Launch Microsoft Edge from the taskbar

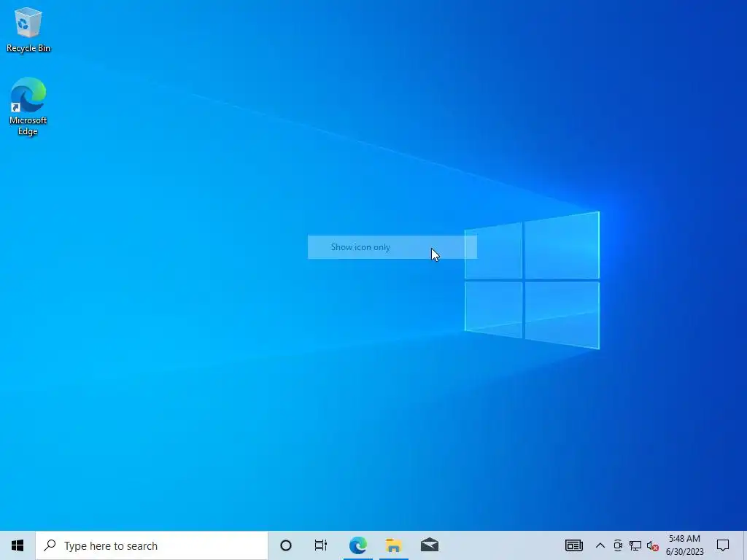357,545
